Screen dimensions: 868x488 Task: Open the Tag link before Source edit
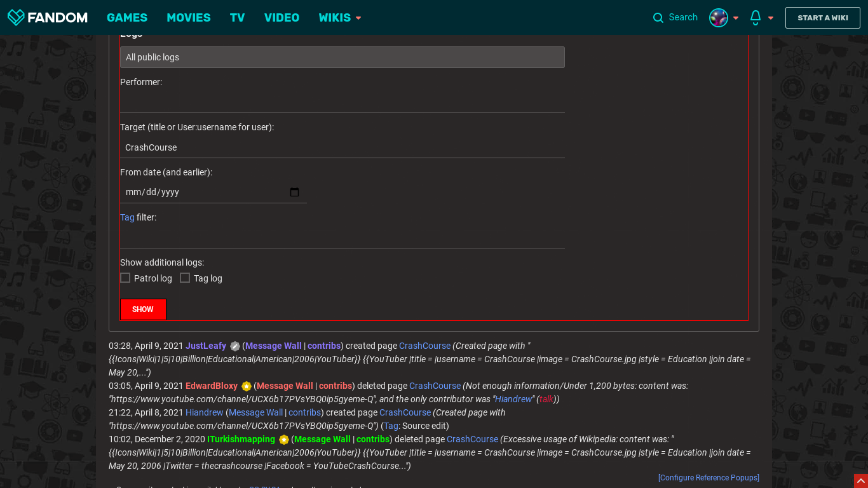click(x=391, y=426)
